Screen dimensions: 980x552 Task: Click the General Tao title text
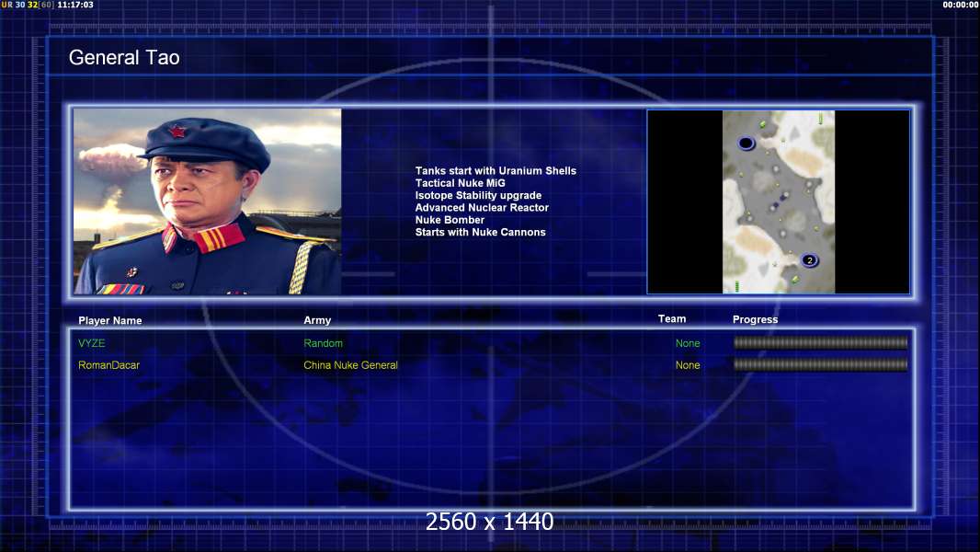[x=124, y=57]
